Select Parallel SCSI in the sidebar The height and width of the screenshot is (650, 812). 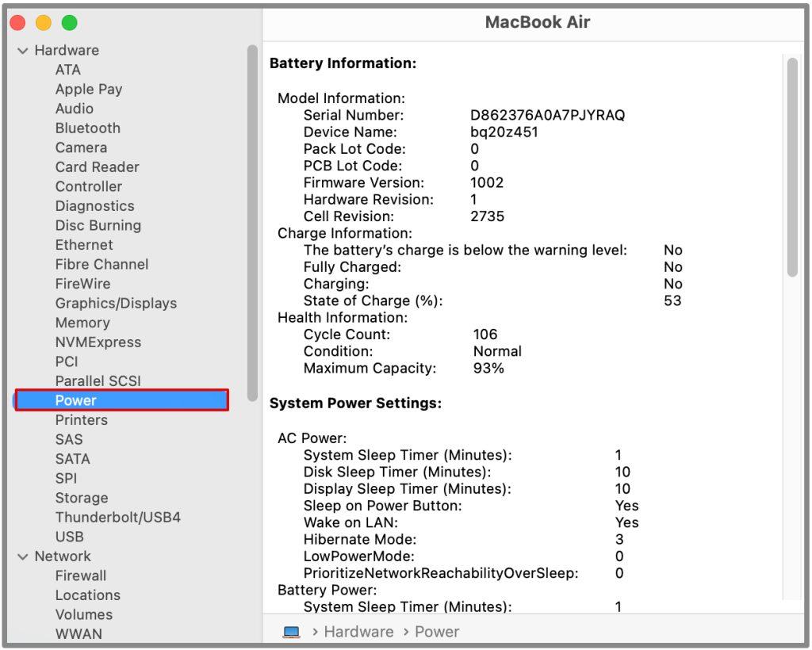(98, 381)
